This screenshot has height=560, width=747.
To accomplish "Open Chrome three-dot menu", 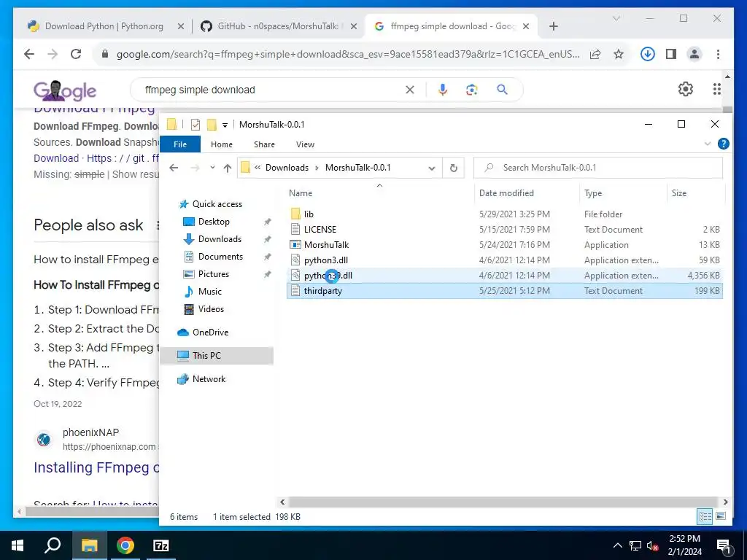I will (718, 54).
